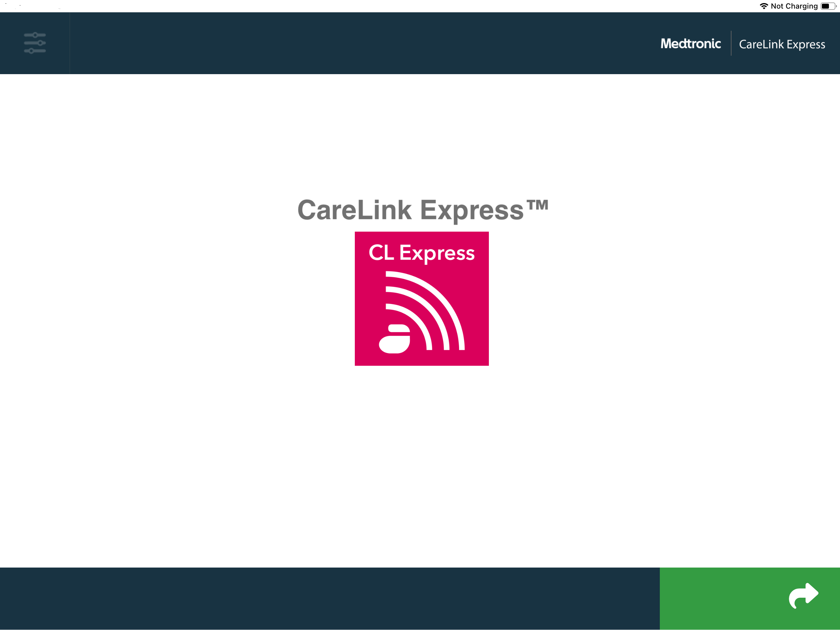
Task: Tap the Not Charging status text
Action: [794, 6]
